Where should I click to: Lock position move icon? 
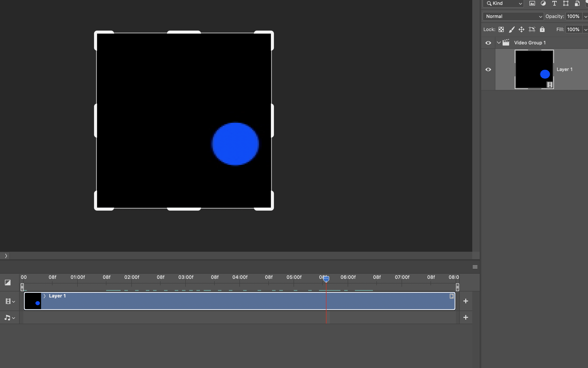pos(521,29)
